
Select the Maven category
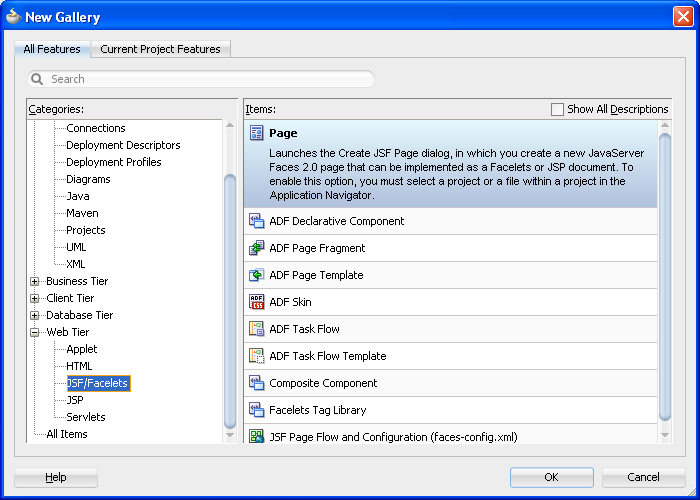(x=83, y=213)
